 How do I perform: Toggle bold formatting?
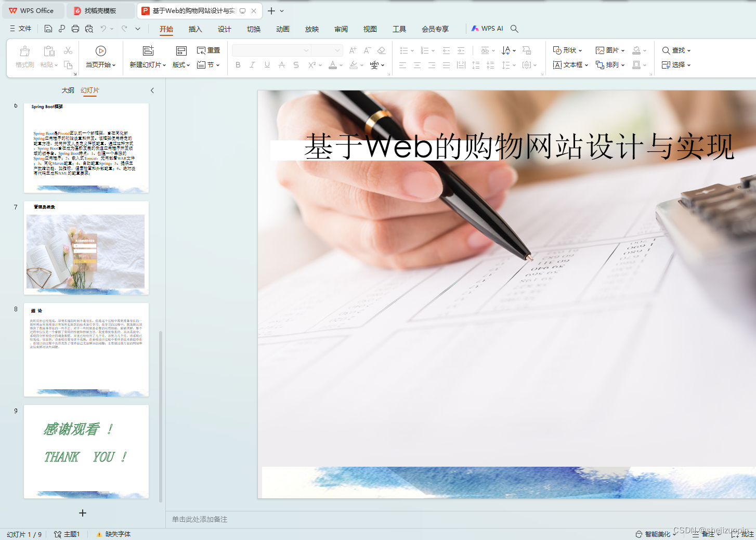click(x=238, y=64)
